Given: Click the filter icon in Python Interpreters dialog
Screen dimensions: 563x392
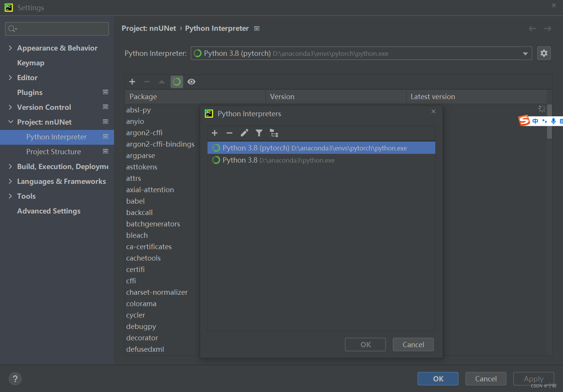Looking at the screenshot, I should [x=259, y=133].
